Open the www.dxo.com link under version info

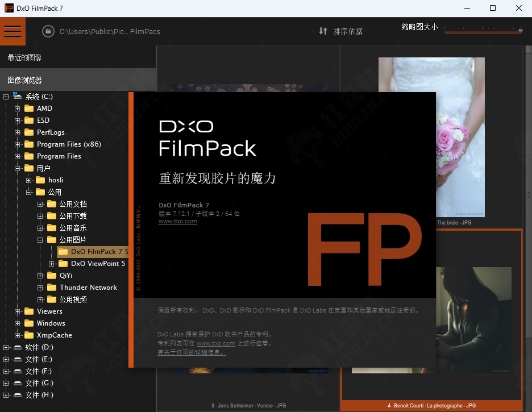tap(177, 222)
